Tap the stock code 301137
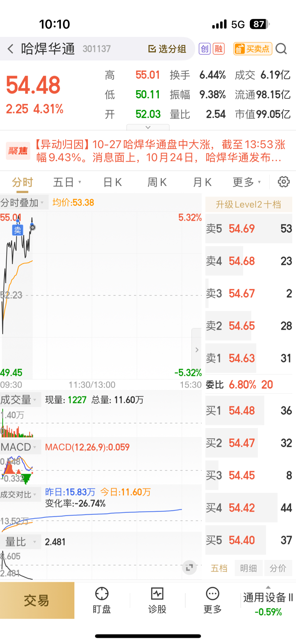296x644 pixels. pyautogui.click(x=96, y=49)
